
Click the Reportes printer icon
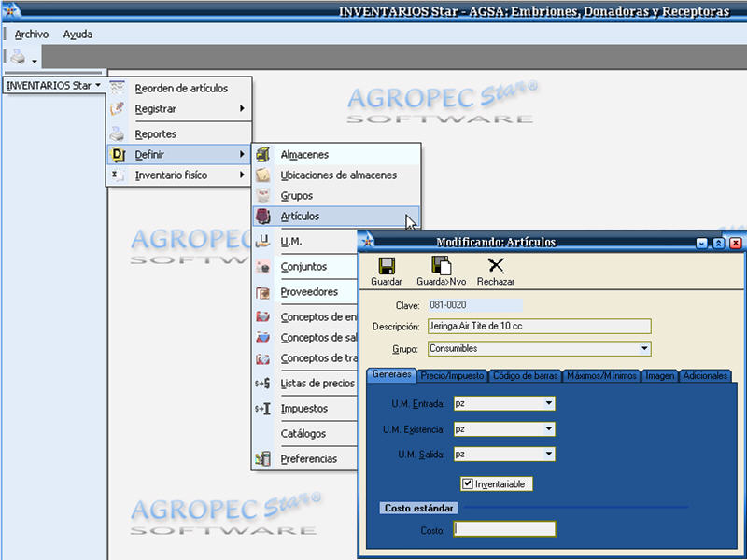[x=118, y=133]
